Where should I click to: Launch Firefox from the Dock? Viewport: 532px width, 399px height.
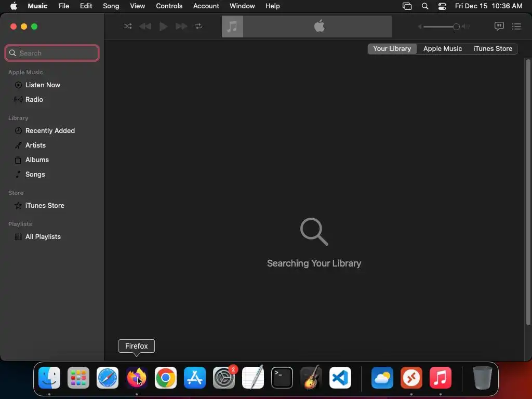tap(137, 378)
